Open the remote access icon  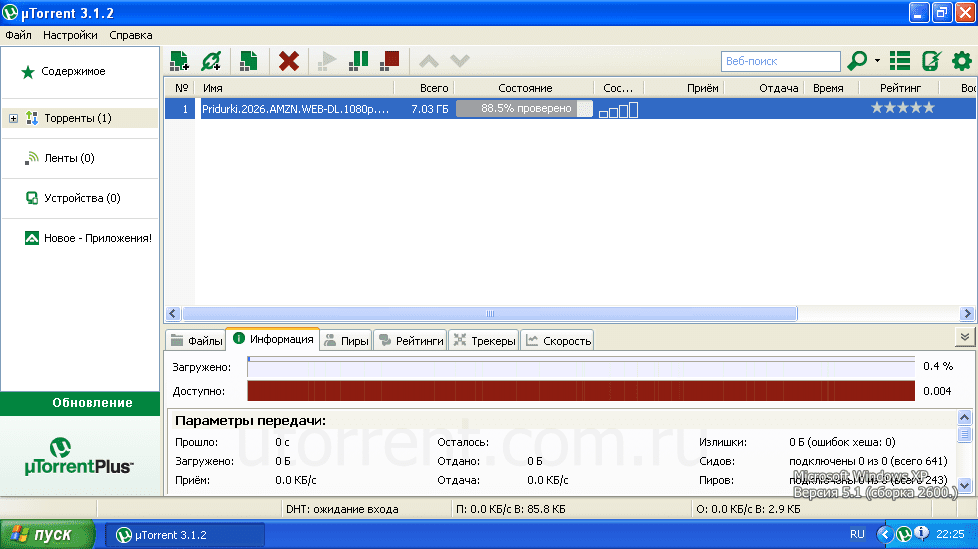tap(931, 61)
